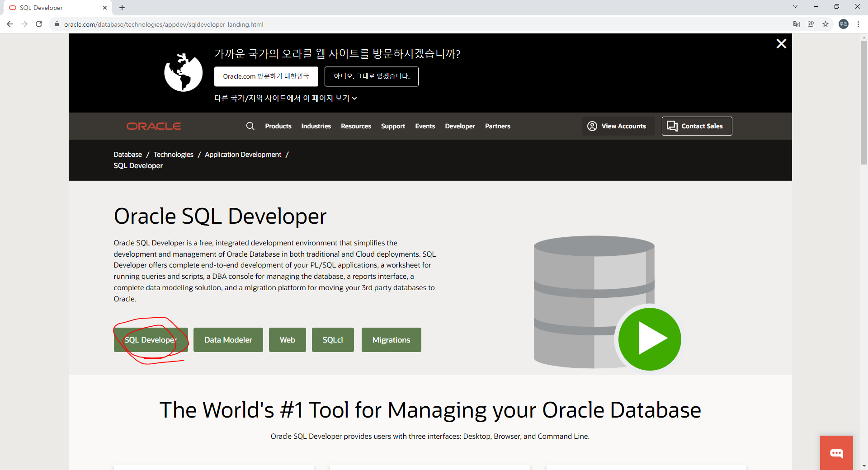Open the Developer menu

pos(460,126)
